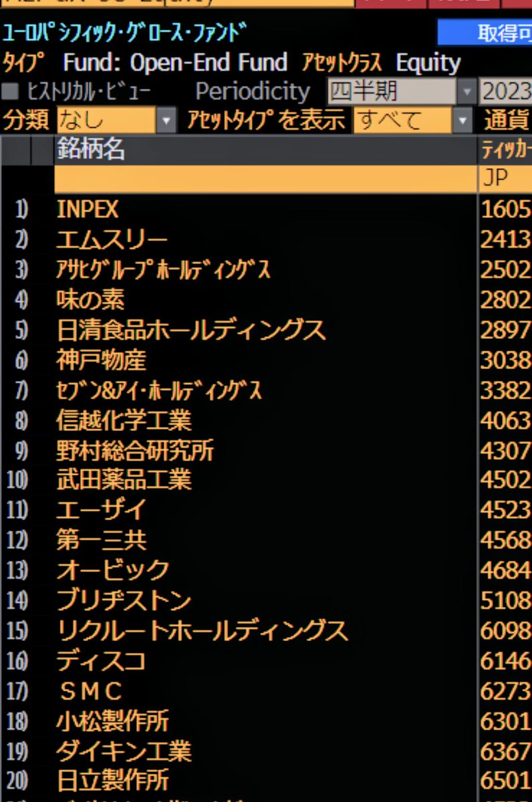This screenshot has height=802, width=532.
Task: Select the 日清食品ホールディングス row
Action: [266, 330]
